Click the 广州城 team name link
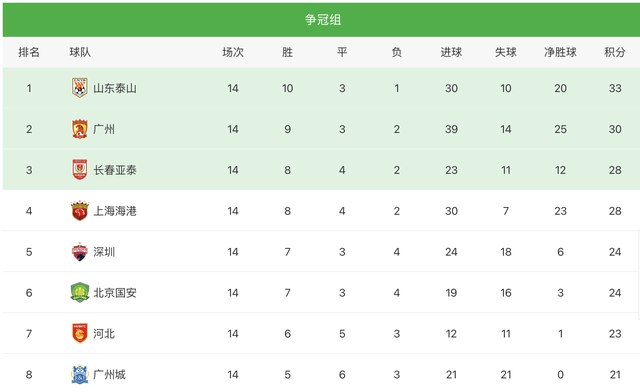Image resolution: width=640 pixels, height=392 pixels. coord(109,374)
